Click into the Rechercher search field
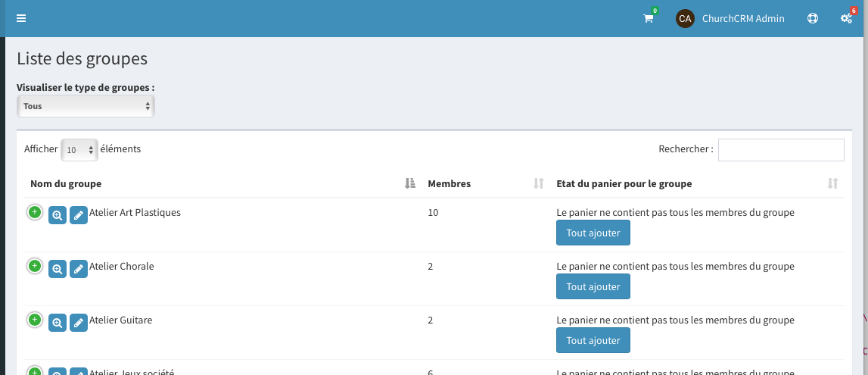 pos(781,149)
